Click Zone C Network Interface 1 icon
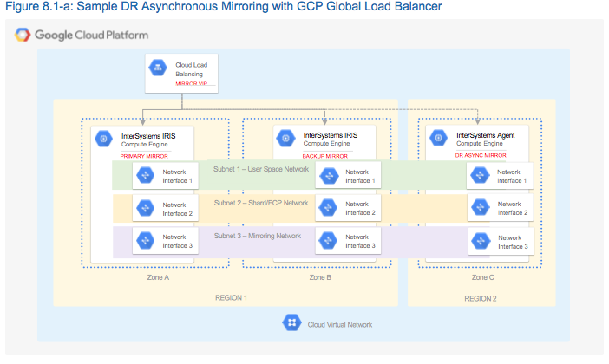 (x=479, y=176)
